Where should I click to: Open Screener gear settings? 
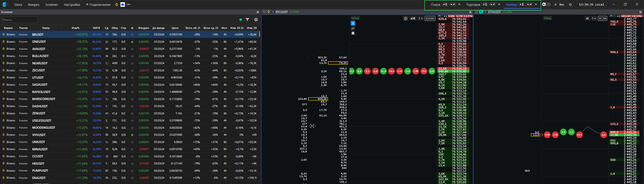coord(256,20)
